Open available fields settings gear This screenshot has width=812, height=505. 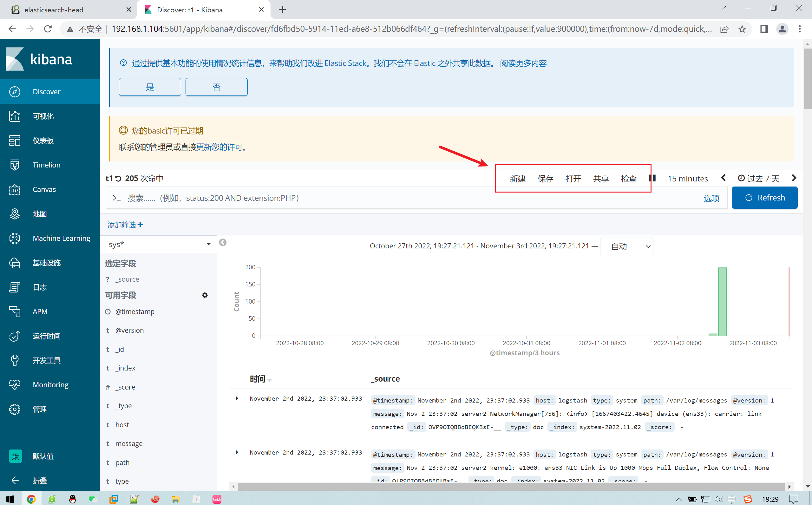205,295
